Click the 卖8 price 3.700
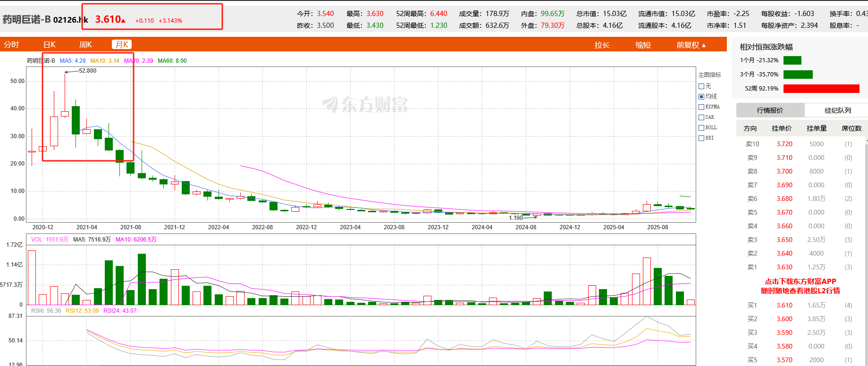868x366 pixels. tap(784, 172)
